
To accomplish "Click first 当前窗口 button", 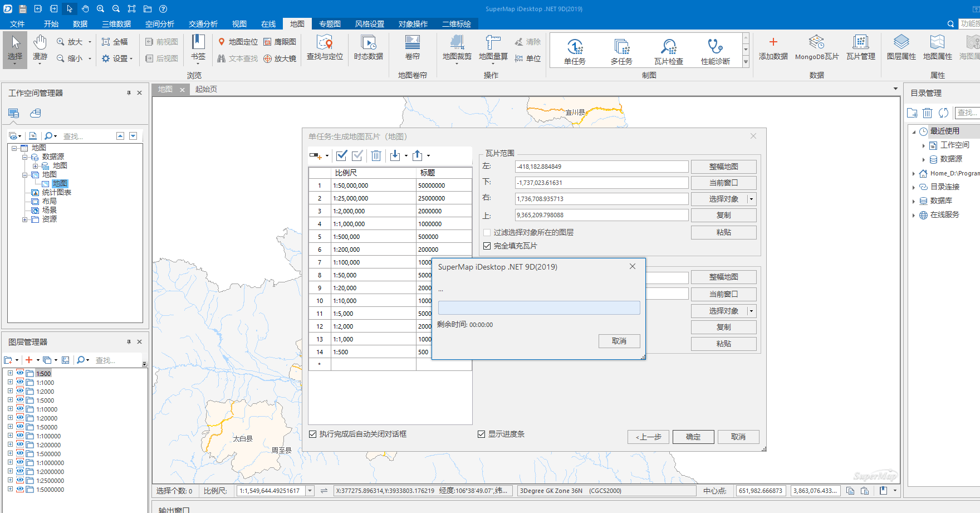I will click(x=724, y=183).
